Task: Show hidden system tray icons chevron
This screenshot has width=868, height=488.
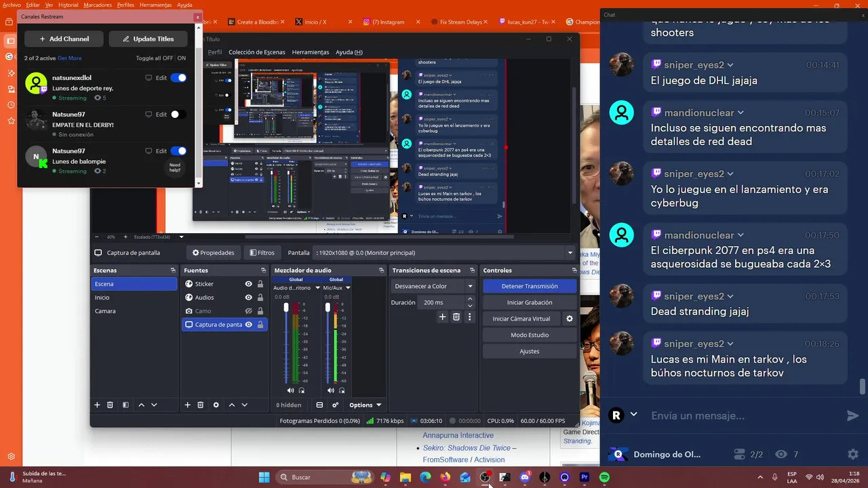Action: click(x=760, y=477)
